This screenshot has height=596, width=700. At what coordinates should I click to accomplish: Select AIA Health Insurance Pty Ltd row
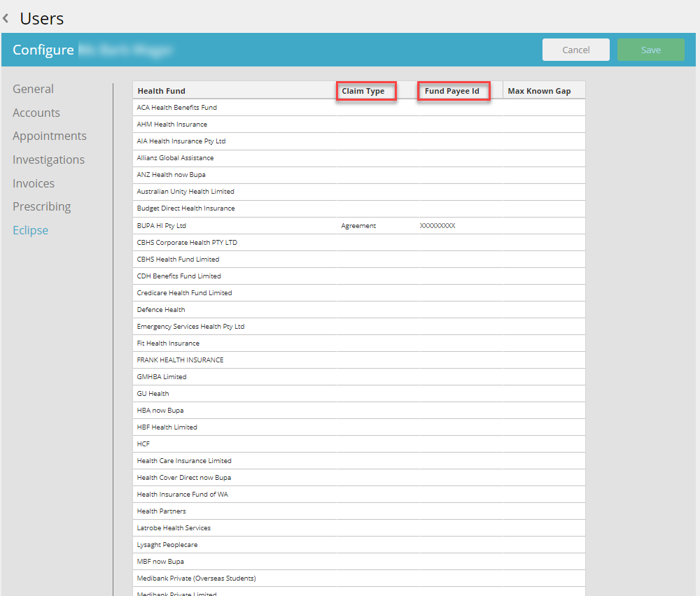[x=359, y=141]
